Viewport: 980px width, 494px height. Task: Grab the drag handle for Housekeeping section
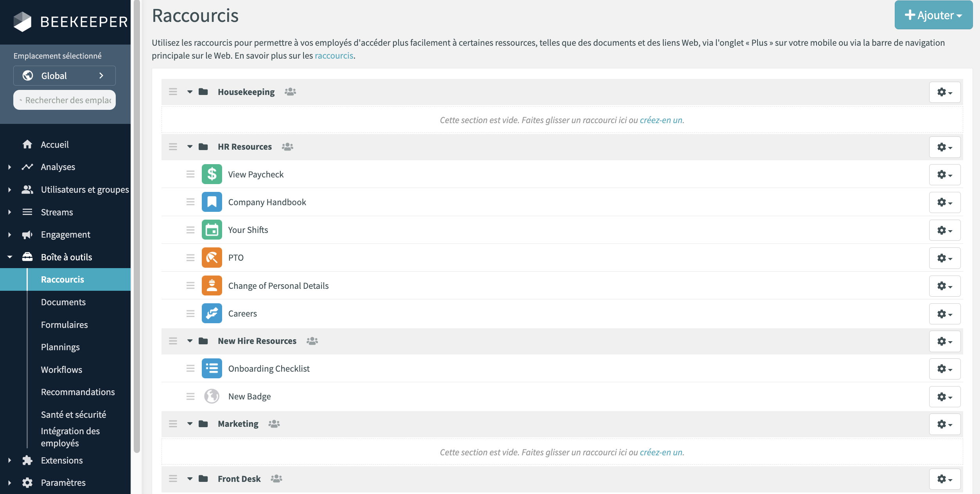pos(173,92)
